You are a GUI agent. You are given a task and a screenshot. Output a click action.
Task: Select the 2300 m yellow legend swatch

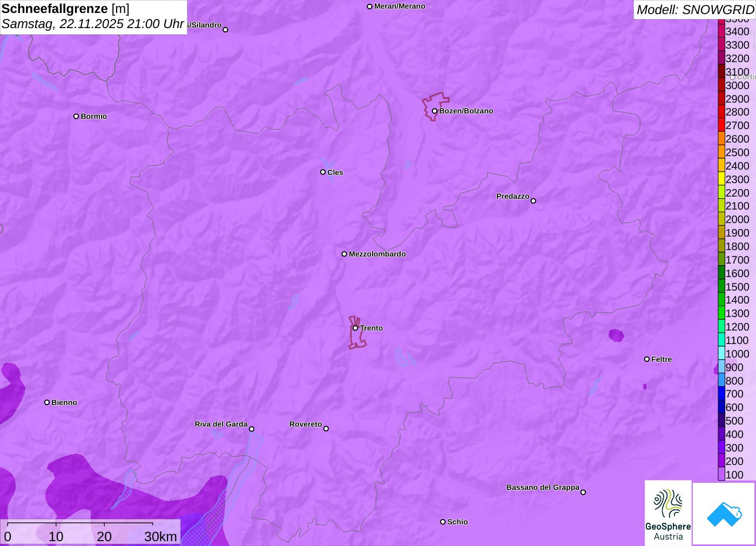pyautogui.click(x=721, y=179)
